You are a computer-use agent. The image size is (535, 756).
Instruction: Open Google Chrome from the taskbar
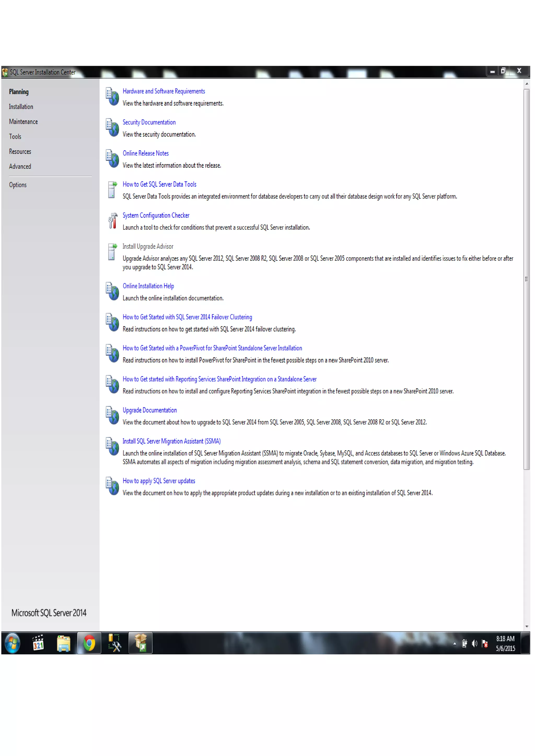pos(89,643)
